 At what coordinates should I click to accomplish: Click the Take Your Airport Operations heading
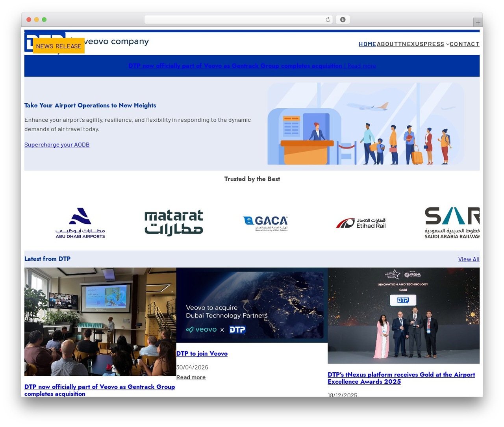90,105
